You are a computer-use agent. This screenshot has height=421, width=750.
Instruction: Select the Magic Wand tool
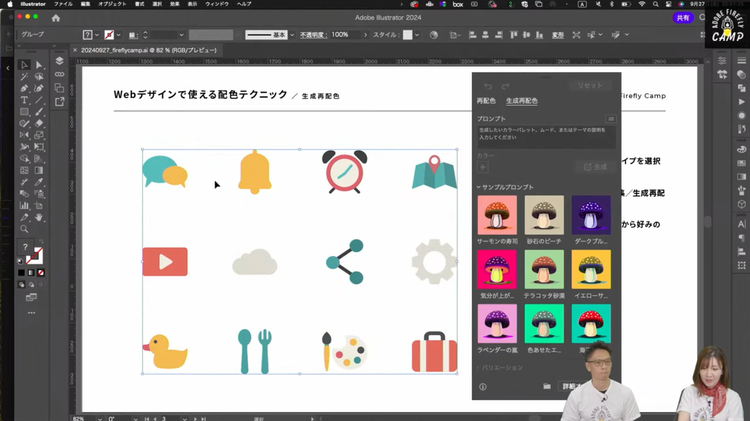point(25,76)
